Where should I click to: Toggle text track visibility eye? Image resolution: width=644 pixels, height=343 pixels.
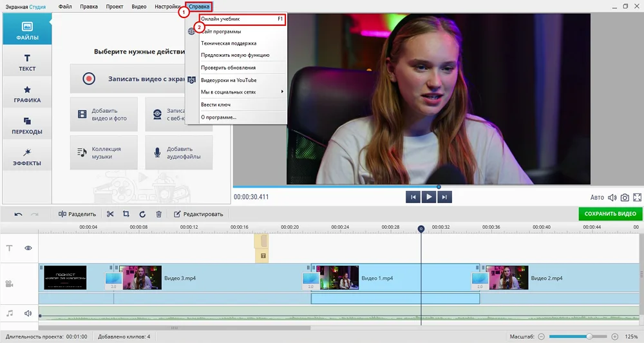pyautogui.click(x=28, y=248)
